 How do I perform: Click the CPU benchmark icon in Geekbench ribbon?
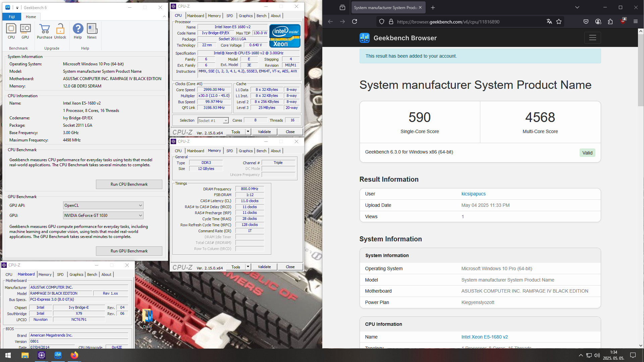coord(11,32)
